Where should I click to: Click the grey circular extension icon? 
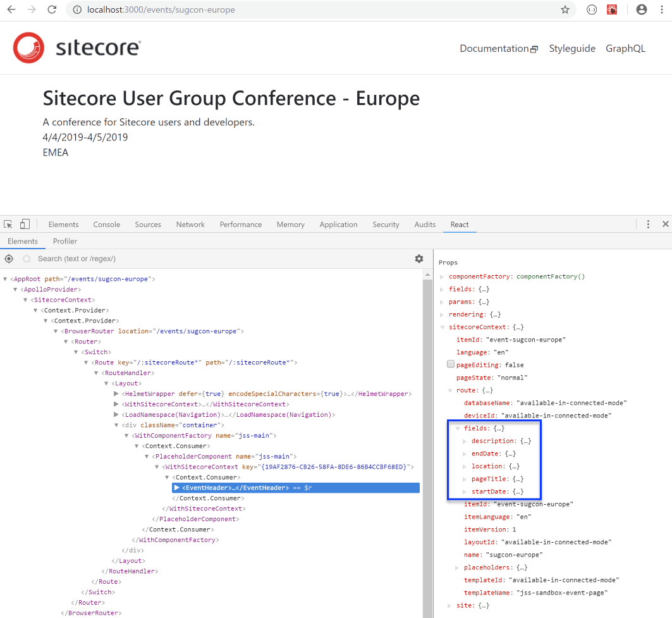(592, 9)
